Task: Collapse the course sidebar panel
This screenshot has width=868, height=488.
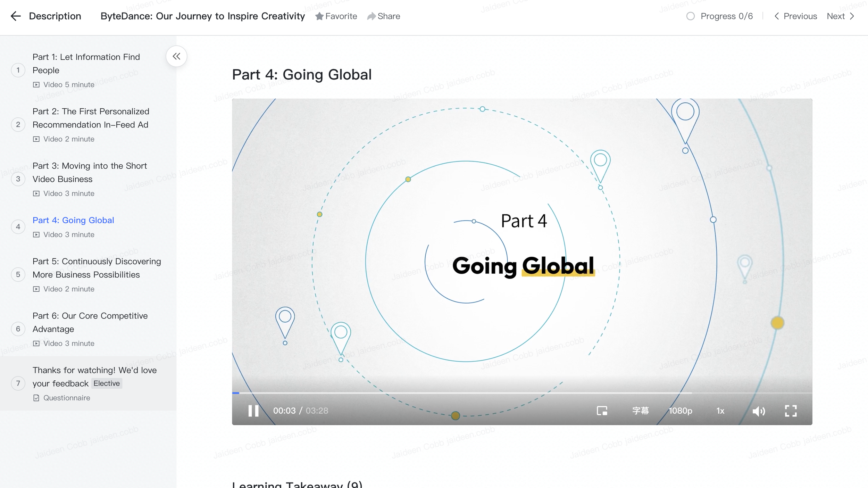Action: point(176,56)
